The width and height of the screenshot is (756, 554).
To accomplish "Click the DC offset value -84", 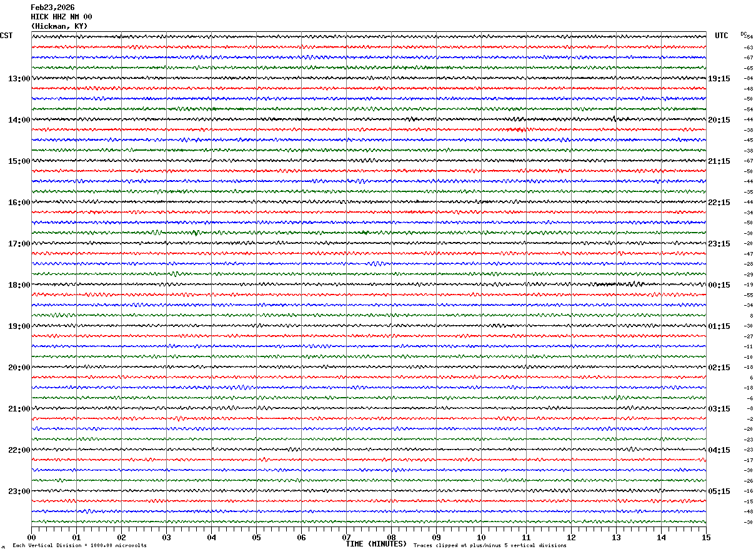I will (748, 78).
